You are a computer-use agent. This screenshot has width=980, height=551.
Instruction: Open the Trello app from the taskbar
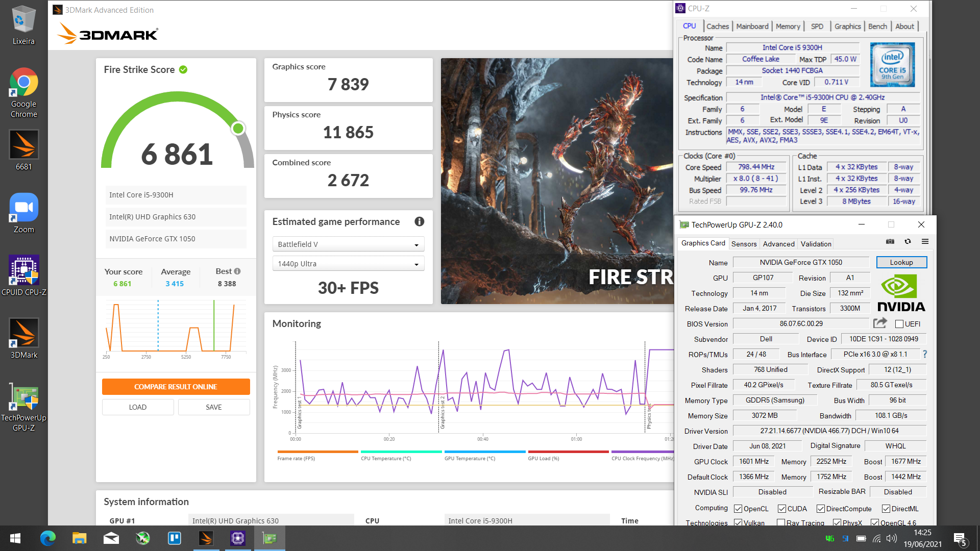point(174,538)
